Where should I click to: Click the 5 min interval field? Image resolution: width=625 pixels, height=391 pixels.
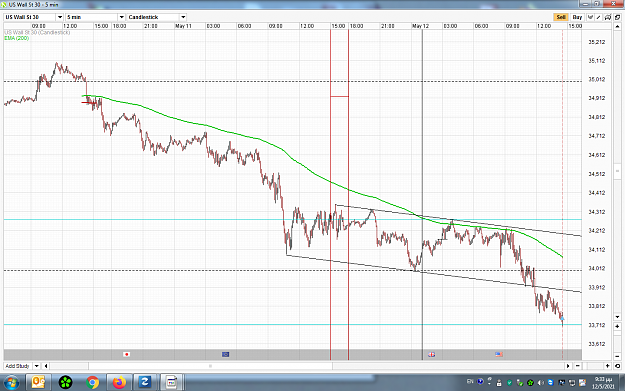pyautogui.click(x=92, y=17)
